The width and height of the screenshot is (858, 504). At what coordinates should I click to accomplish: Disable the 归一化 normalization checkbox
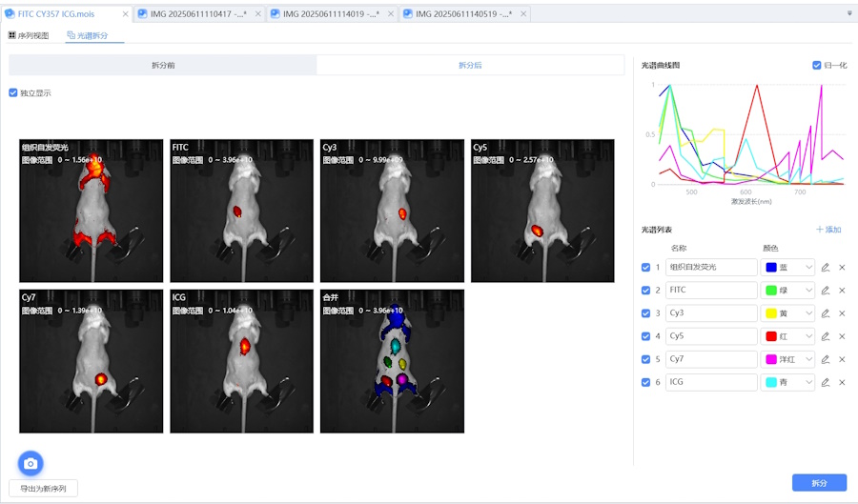tap(817, 65)
